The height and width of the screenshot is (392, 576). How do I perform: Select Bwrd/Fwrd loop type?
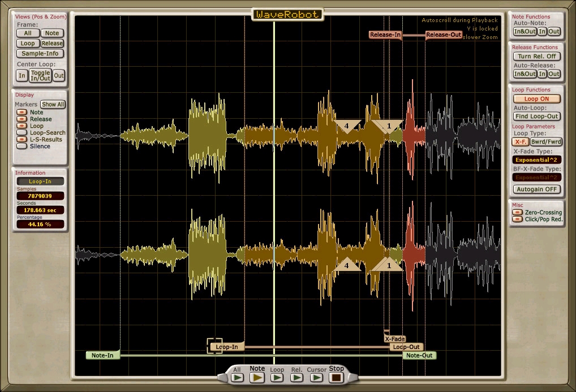546,142
